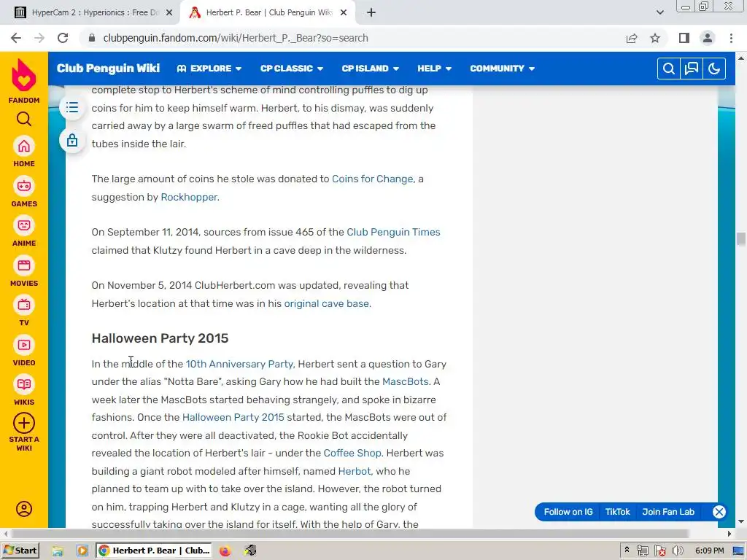Screen dimensions: 747x560
Task: Open the tab search dropdown chevron
Action: (659, 12)
